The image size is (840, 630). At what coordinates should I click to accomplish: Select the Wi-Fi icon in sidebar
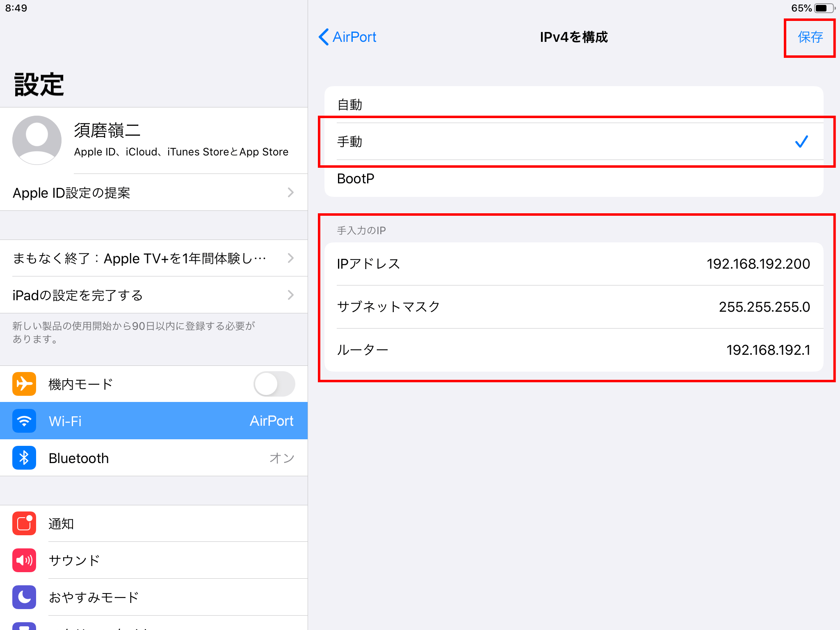coord(24,421)
